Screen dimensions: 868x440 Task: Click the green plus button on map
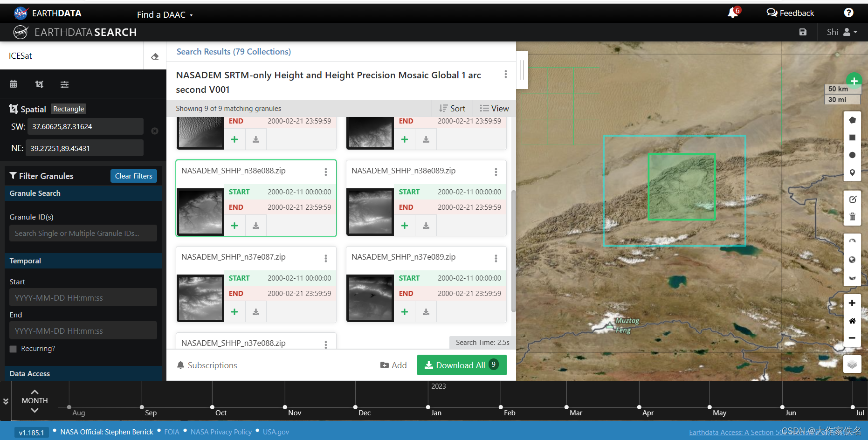pos(854,81)
